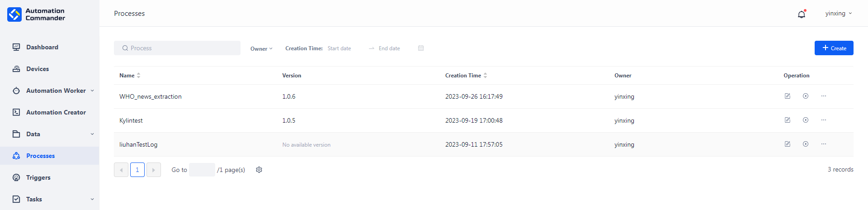Open more options for liuhanTestLog
This screenshot has height=210, width=868.
824,144
